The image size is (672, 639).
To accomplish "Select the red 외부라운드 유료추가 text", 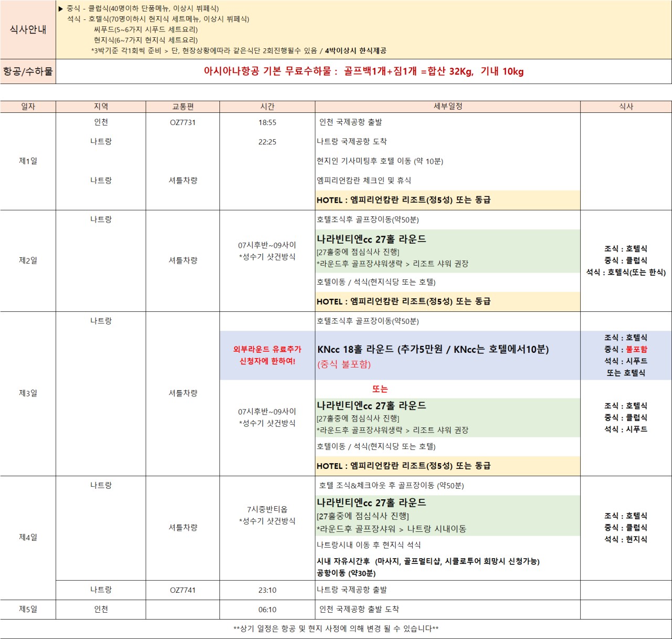I will [x=267, y=349].
